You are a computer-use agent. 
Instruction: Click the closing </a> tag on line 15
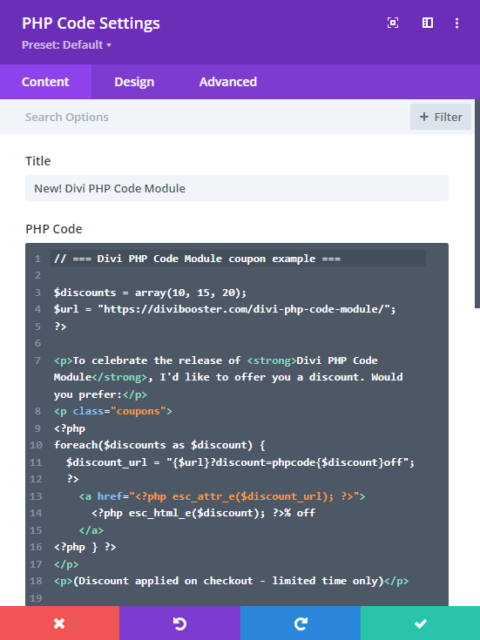[x=91, y=530]
